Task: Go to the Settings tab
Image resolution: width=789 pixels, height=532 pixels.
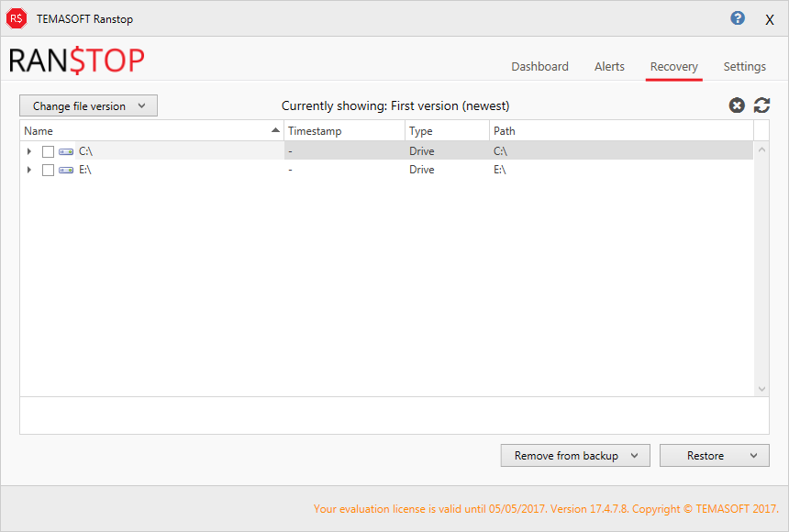Action: [744, 67]
